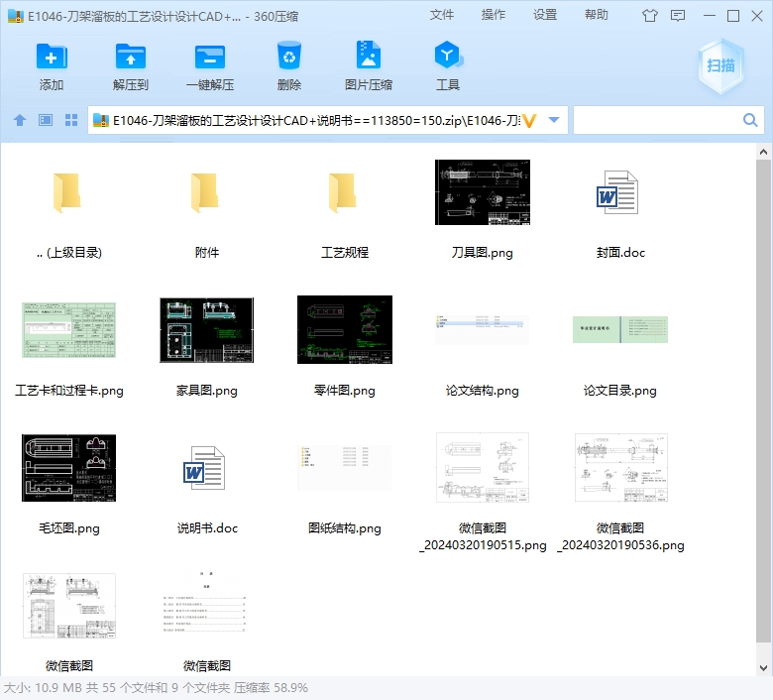Click the 删除 (Delete) recycle icon

[289, 57]
